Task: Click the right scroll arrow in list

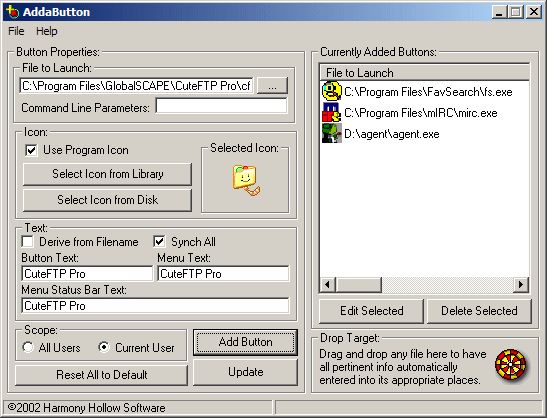Action: click(x=521, y=285)
